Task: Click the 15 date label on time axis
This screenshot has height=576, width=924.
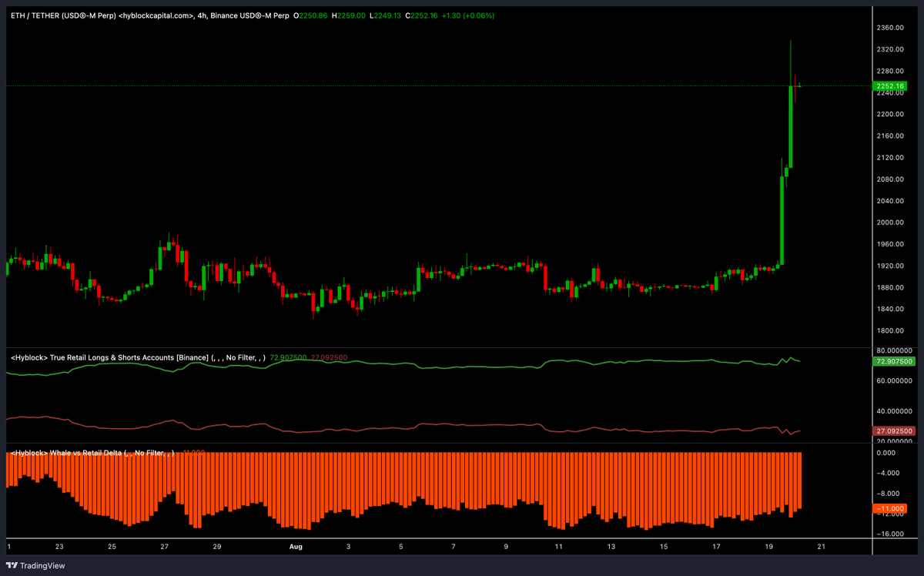Action: click(x=664, y=547)
